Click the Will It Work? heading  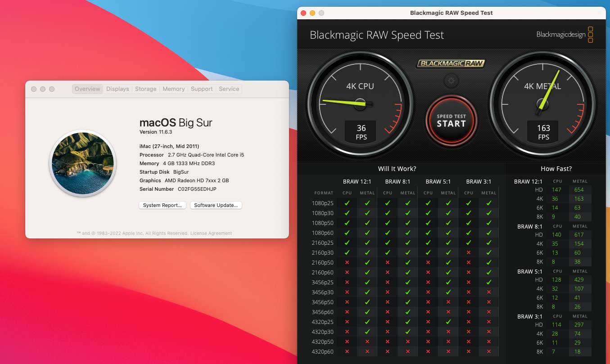397,169
